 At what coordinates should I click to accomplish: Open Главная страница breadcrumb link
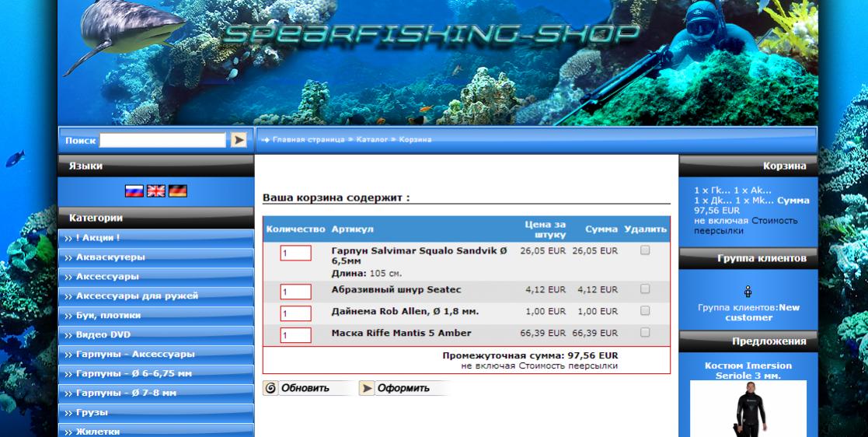308,140
